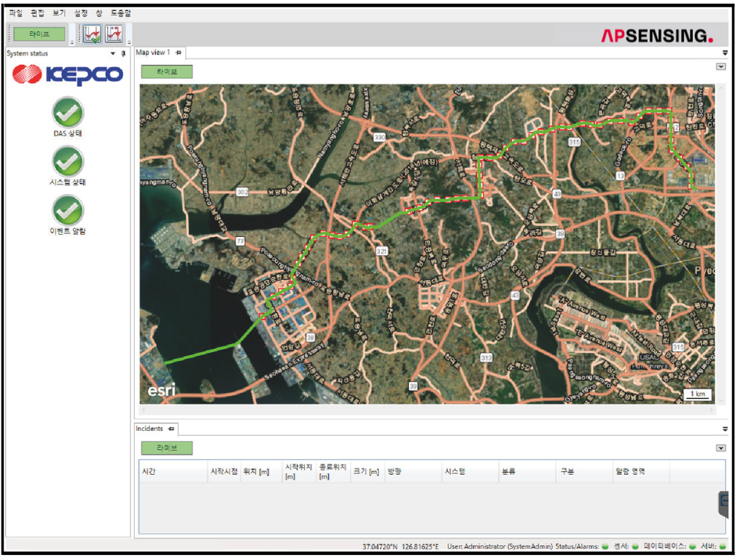Open the Map view options dropdown box
This screenshot has width=738, height=560.
coord(720,67)
